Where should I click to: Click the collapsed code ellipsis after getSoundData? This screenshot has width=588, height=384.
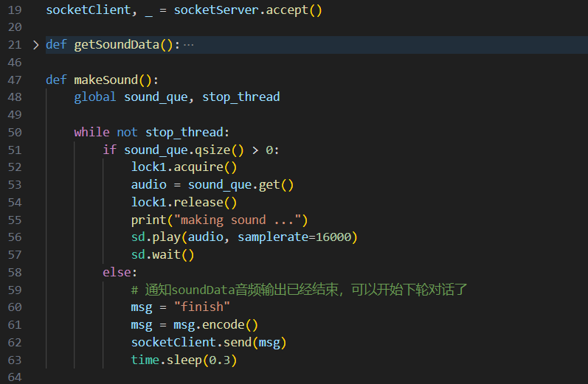pyautogui.click(x=189, y=44)
